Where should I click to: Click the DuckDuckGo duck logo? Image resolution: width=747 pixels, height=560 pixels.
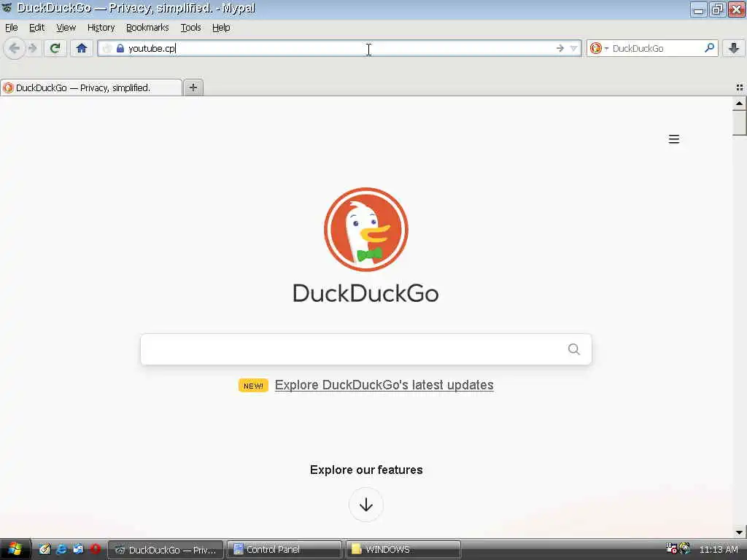click(x=366, y=230)
